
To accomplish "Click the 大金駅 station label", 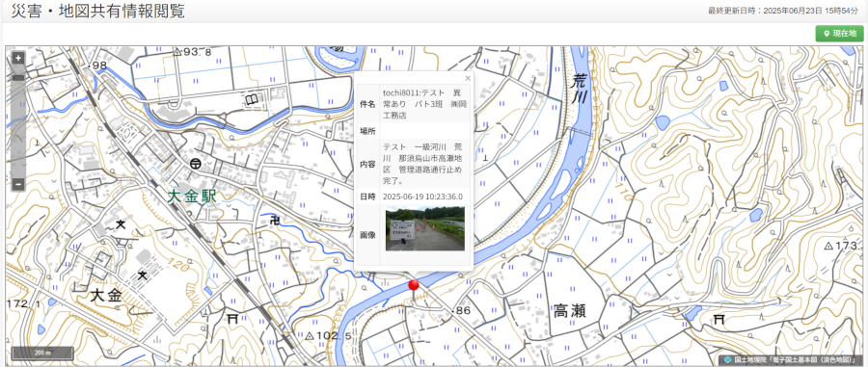I will [192, 197].
